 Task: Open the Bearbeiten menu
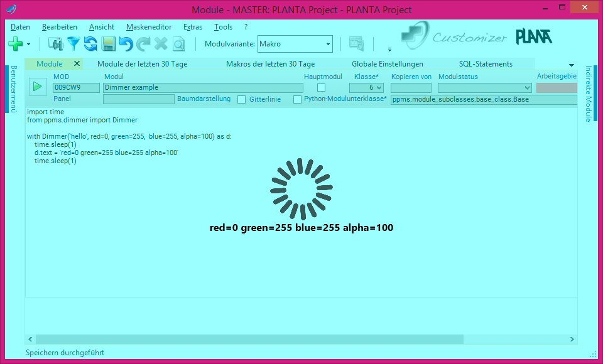pyautogui.click(x=60, y=27)
